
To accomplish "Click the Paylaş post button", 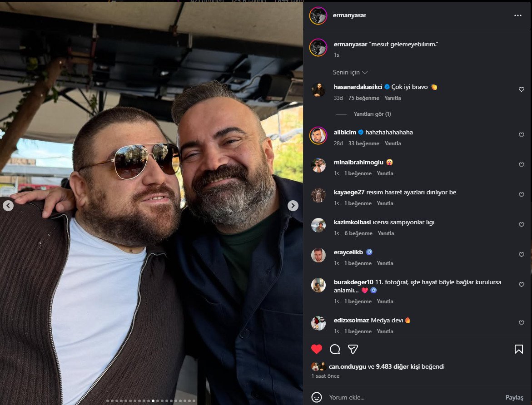I will tap(514, 397).
